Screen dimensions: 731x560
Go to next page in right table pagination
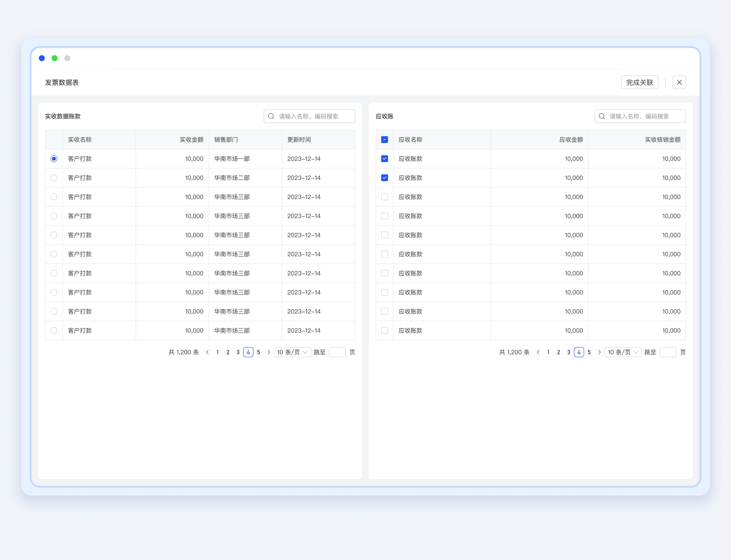599,352
